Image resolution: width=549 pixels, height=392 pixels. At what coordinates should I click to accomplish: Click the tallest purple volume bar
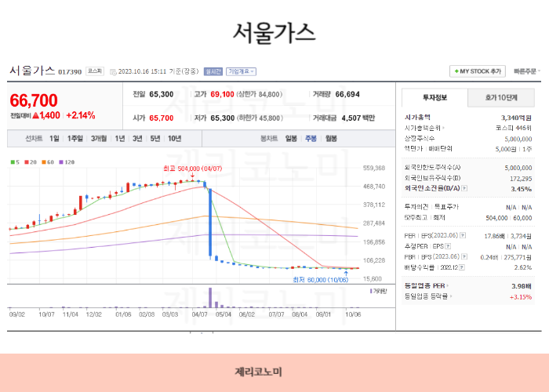tap(210, 297)
